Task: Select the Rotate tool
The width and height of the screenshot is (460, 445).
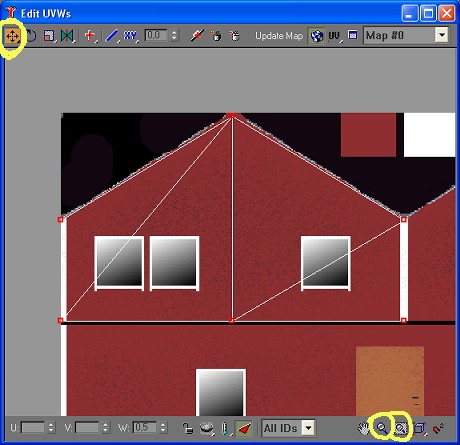Action: 31,36
